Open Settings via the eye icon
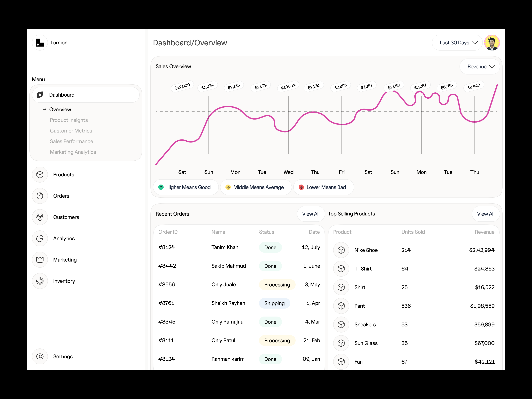Viewport: 532px width, 399px height. 40,356
